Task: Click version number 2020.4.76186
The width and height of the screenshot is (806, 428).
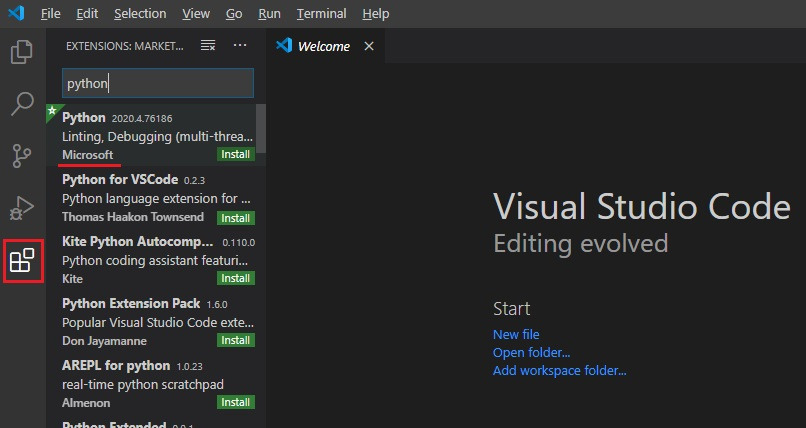Action: tap(142, 118)
